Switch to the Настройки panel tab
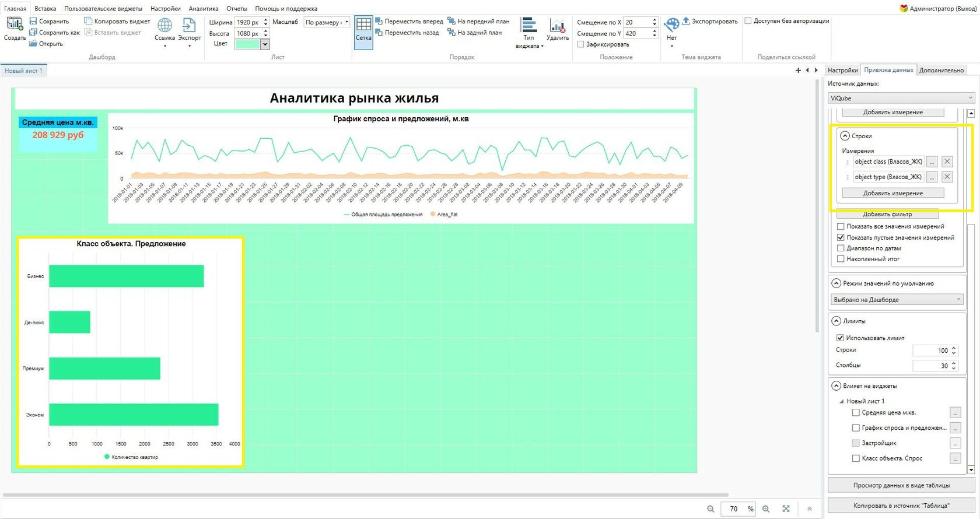 843,70
